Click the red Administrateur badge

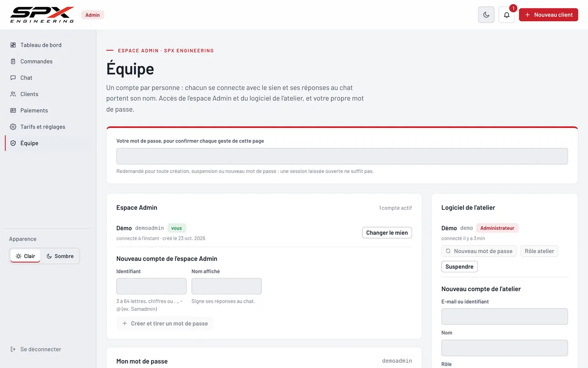coord(497,228)
